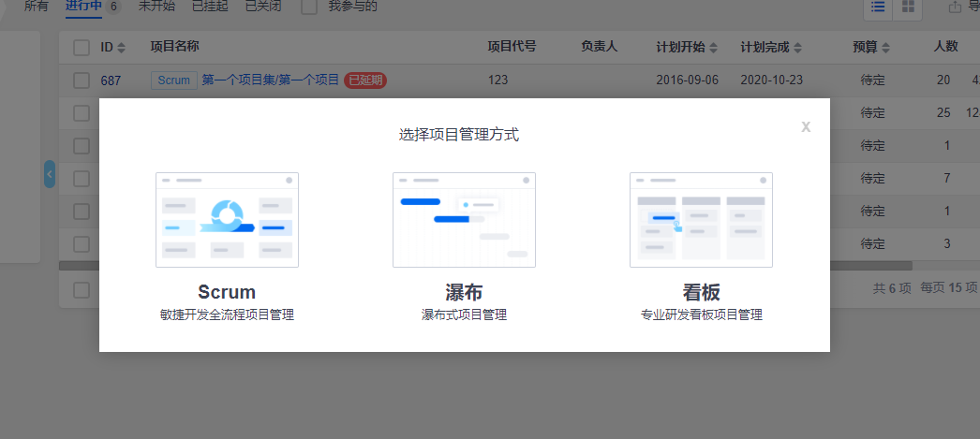The image size is (980, 439).
Task: Click the 共 6 项 total count
Action: [893, 288]
